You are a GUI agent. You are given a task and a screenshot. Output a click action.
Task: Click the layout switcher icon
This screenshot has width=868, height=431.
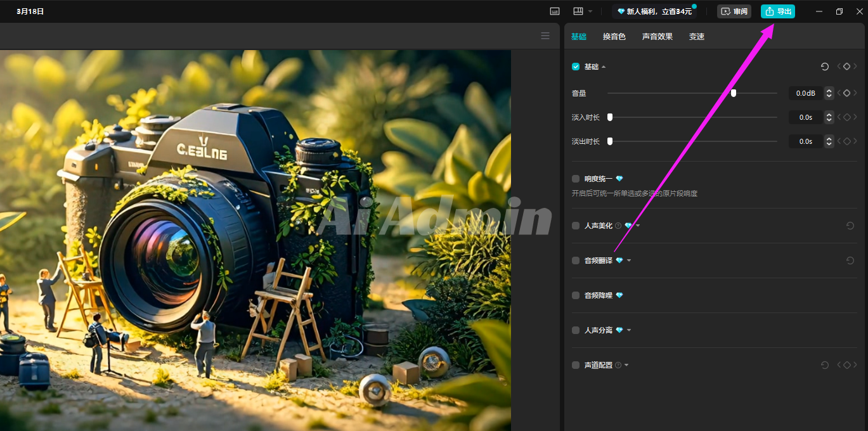(578, 11)
